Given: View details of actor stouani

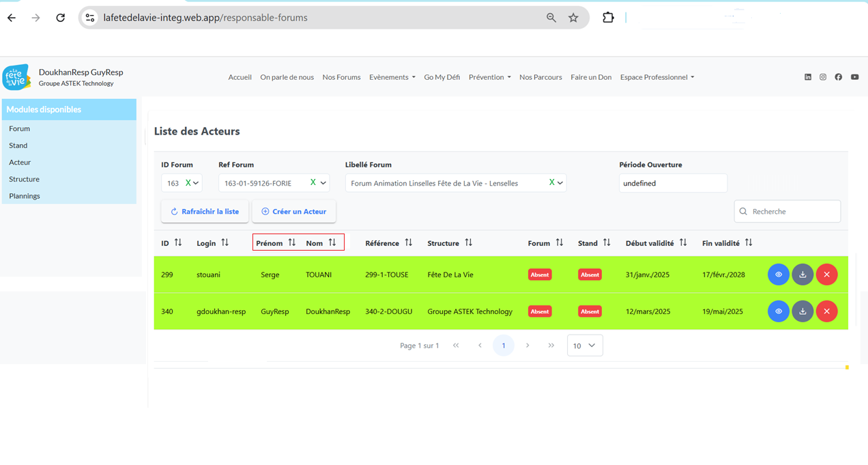Looking at the screenshot, I should point(778,274).
